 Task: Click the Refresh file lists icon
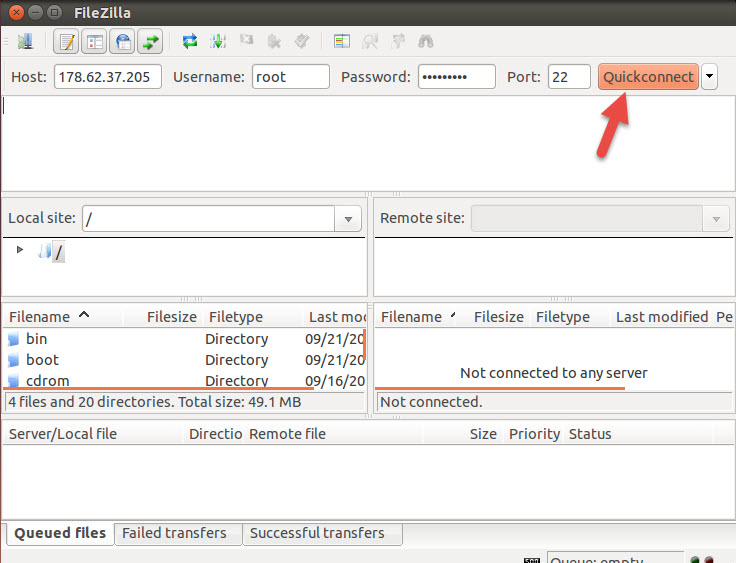tap(189, 42)
